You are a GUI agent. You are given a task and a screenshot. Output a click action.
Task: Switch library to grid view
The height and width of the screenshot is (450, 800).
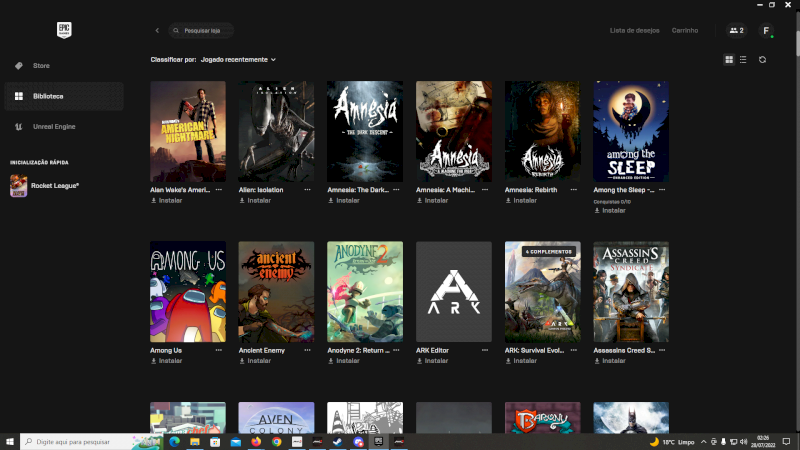pyautogui.click(x=729, y=60)
